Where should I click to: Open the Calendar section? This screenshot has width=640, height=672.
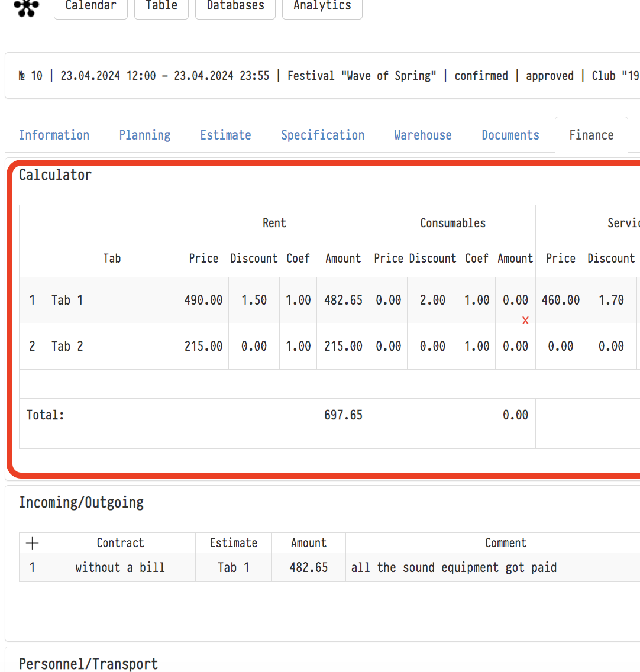[x=90, y=7]
